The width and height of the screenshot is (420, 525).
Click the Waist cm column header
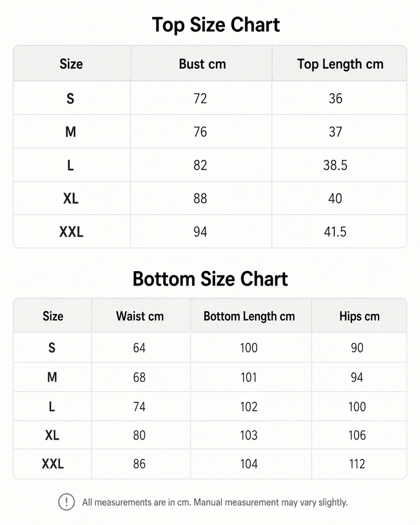point(140,316)
